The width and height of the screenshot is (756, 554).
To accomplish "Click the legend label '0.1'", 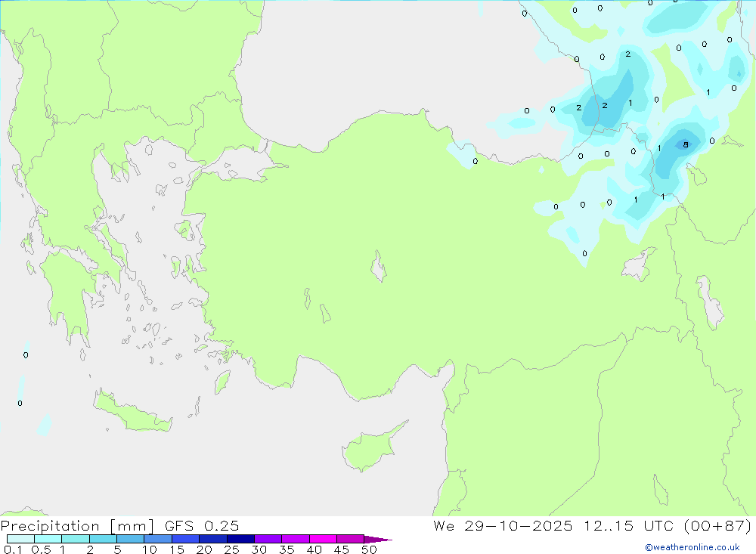I will (x=13, y=549).
